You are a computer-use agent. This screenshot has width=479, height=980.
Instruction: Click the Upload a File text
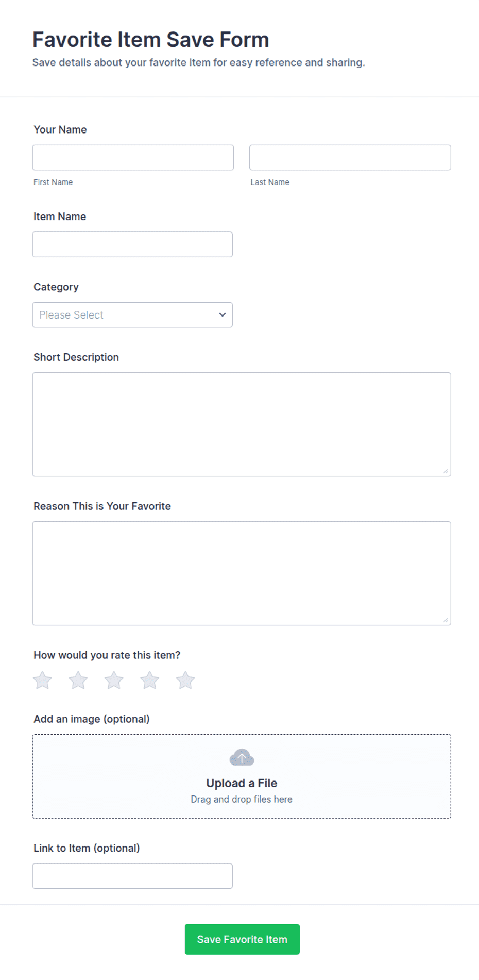pyautogui.click(x=242, y=783)
